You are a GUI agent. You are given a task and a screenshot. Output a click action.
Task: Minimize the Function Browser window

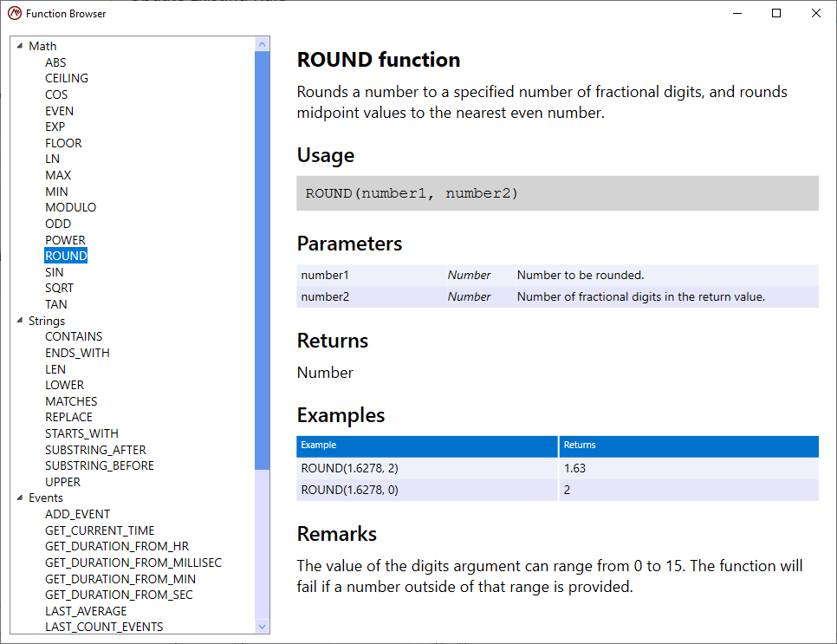coord(737,13)
